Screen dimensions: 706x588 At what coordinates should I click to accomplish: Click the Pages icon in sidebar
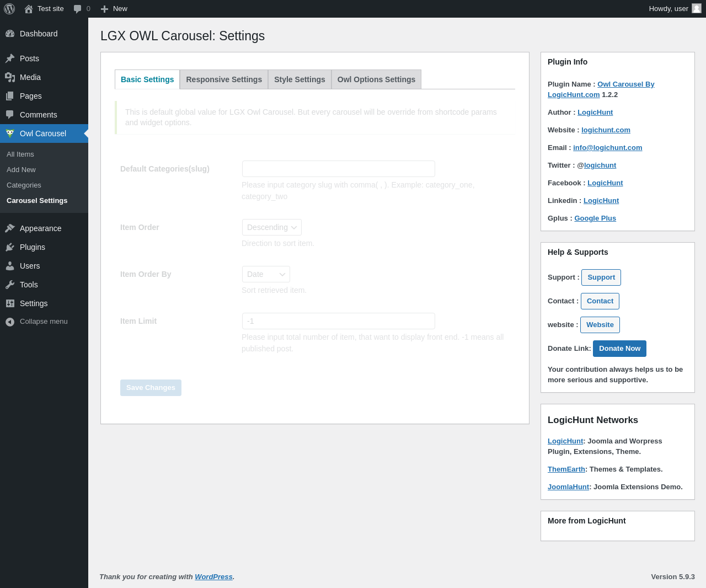pyautogui.click(x=10, y=96)
